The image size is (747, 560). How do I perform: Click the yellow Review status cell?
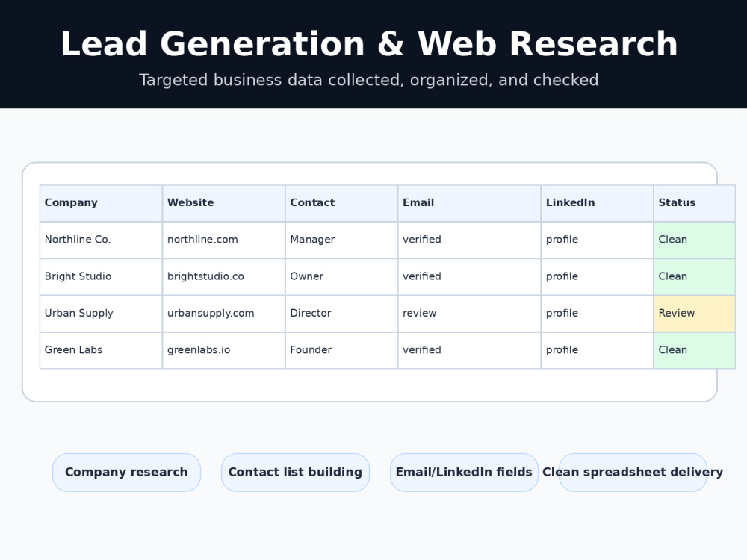click(695, 314)
